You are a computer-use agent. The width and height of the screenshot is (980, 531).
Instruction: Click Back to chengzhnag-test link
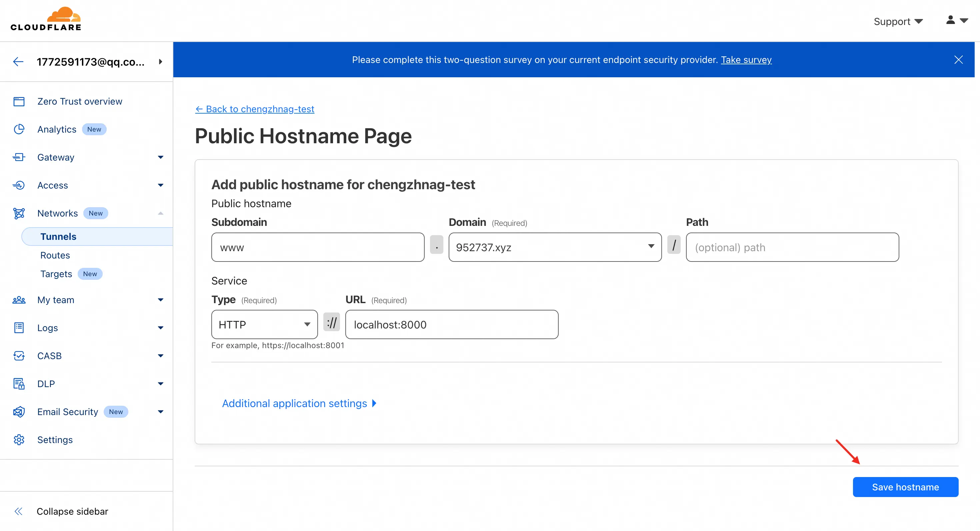coord(255,109)
